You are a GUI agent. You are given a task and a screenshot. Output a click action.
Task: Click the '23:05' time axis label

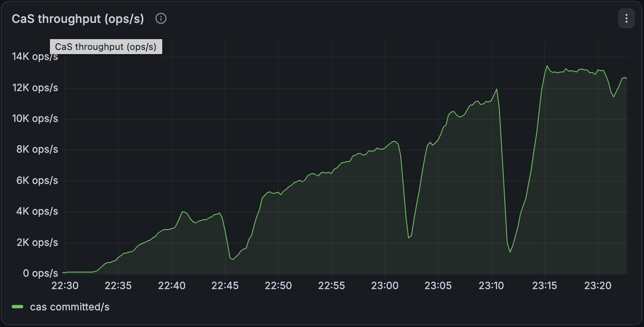(x=438, y=286)
